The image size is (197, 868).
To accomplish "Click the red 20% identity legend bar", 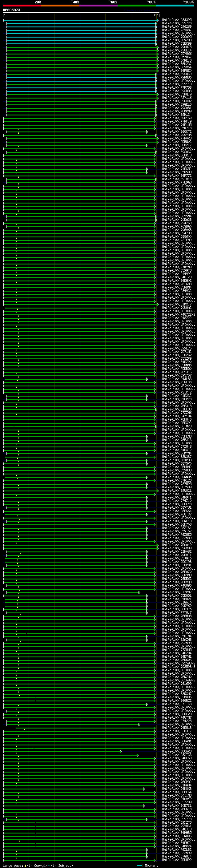I will tap(22, 6).
